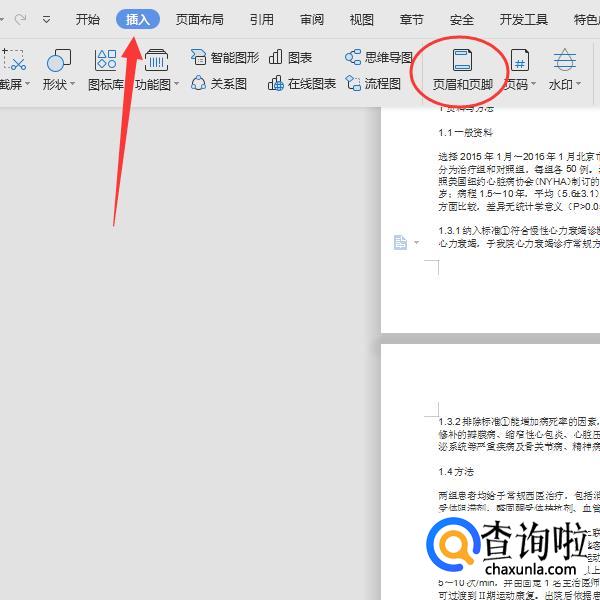This screenshot has width=600, height=600.
Task: Open the 视图 (View) tab
Action: pos(361,19)
